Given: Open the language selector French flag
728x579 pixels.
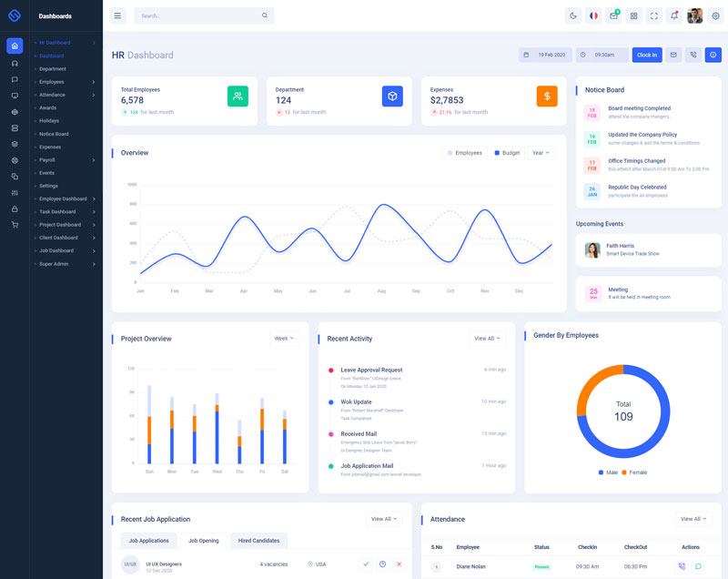Looking at the screenshot, I should click(593, 15).
